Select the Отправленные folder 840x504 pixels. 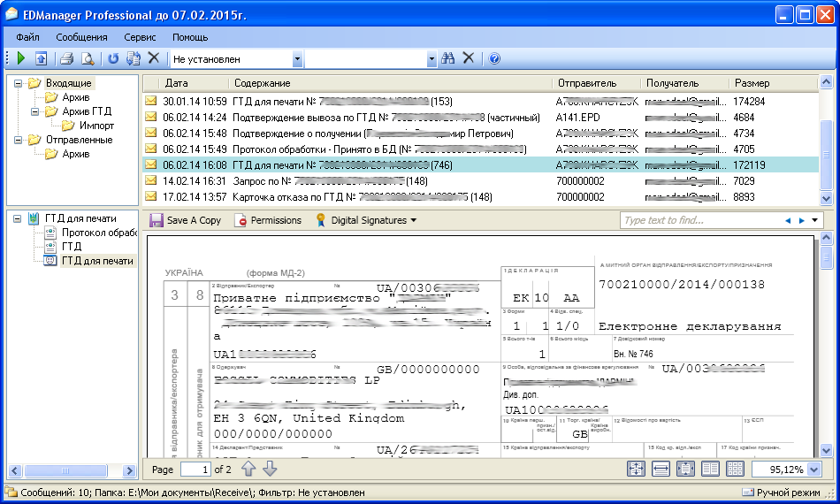tap(79, 140)
